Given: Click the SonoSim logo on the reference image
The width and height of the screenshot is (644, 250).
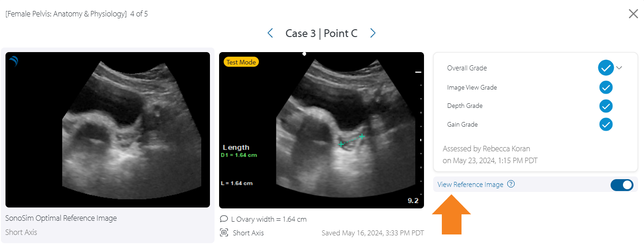Looking at the screenshot, I should click(x=14, y=61).
